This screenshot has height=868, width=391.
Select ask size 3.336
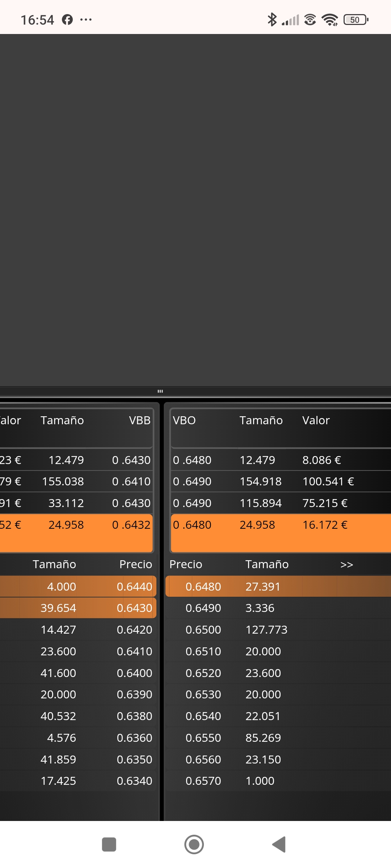pos(260,608)
